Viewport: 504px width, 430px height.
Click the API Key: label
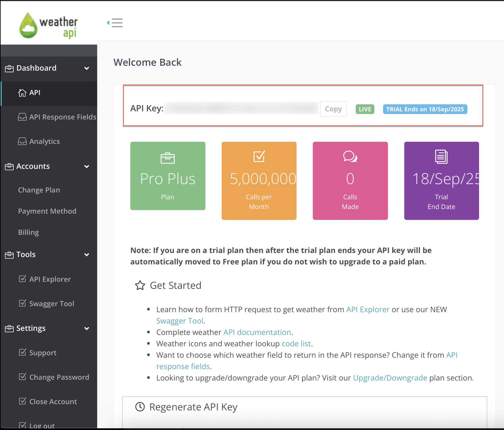pos(147,108)
